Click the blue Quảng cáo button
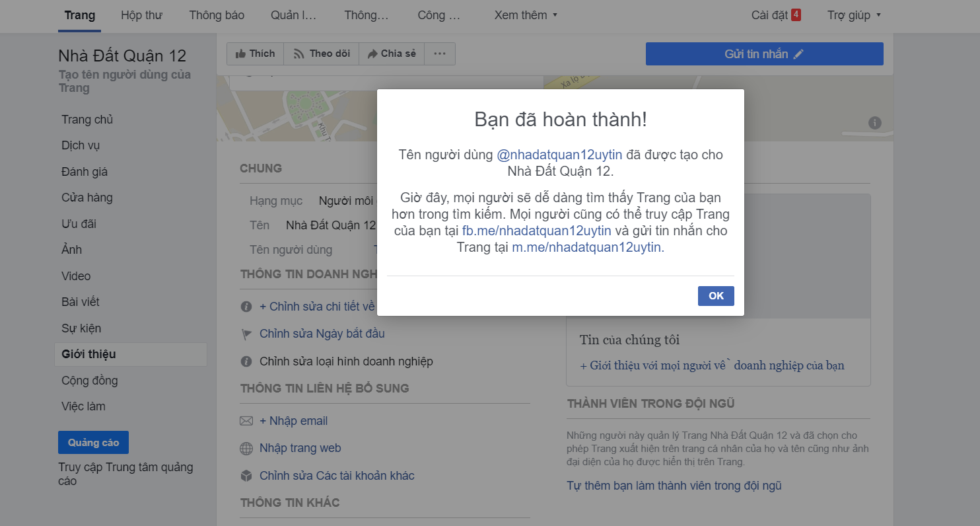The width and height of the screenshot is (980, 526). [x=93, y=443]
